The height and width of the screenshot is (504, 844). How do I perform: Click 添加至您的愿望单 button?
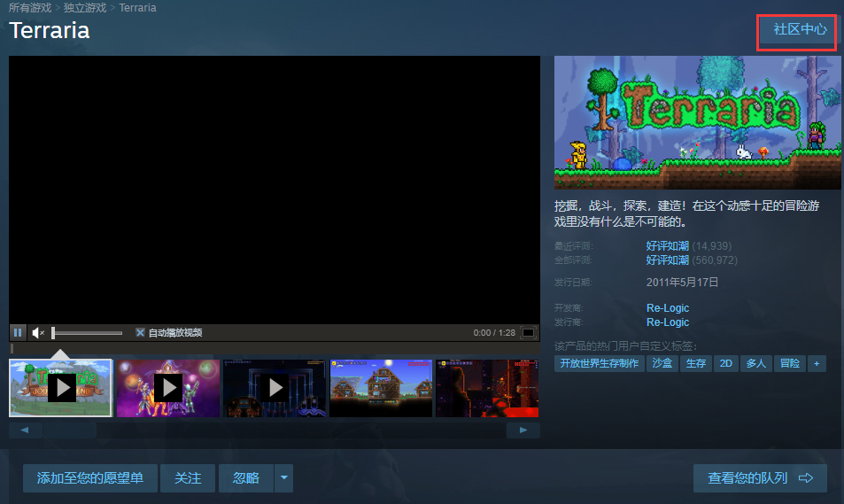pos(90,478)
